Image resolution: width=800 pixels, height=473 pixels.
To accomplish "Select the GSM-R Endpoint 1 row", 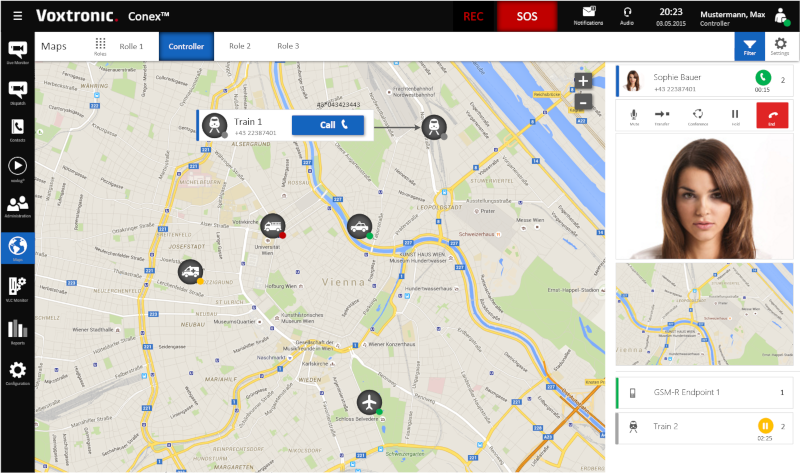I will point(705,392).
